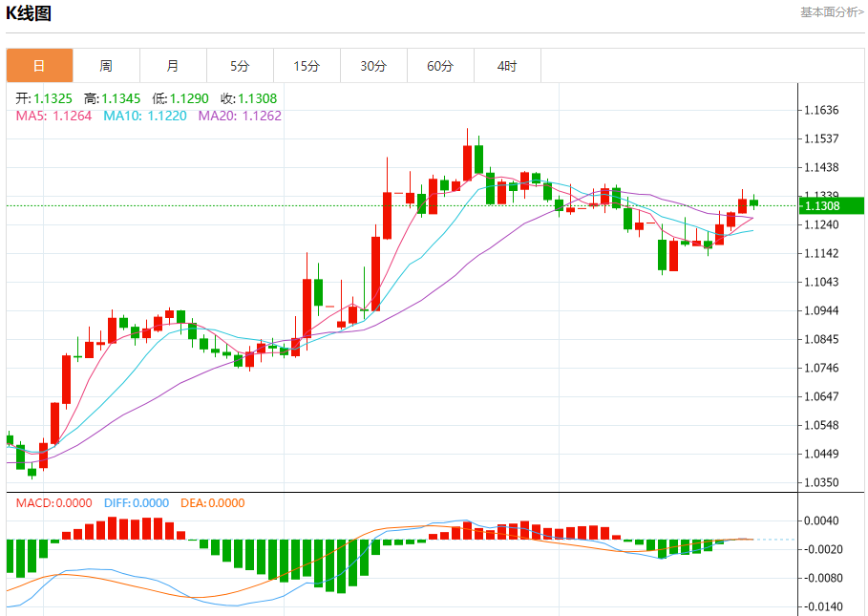Switch to the 4时 chart tab
This screenshot has width=868, height=616.
point(507,66)
